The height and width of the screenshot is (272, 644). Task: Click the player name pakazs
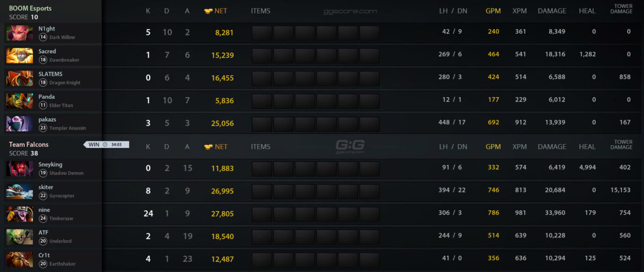[47, 119]
